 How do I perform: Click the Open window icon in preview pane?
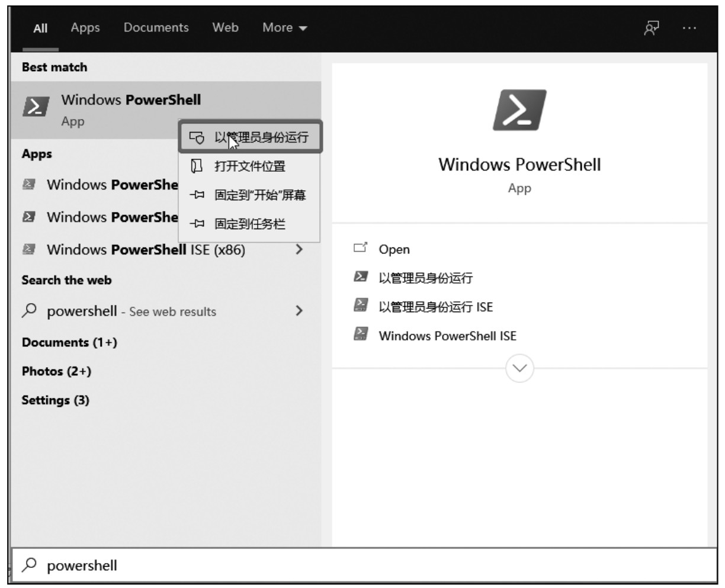pyautogui.click(x=360, y=248)
